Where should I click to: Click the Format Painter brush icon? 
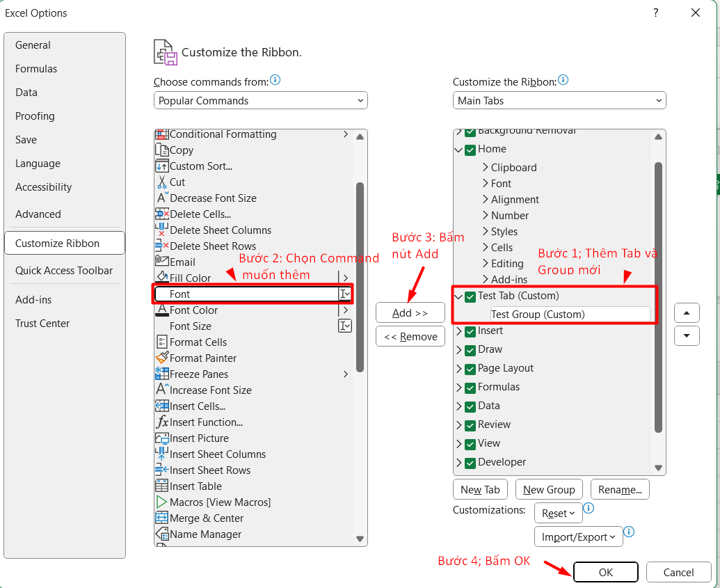tap(162, 358)
